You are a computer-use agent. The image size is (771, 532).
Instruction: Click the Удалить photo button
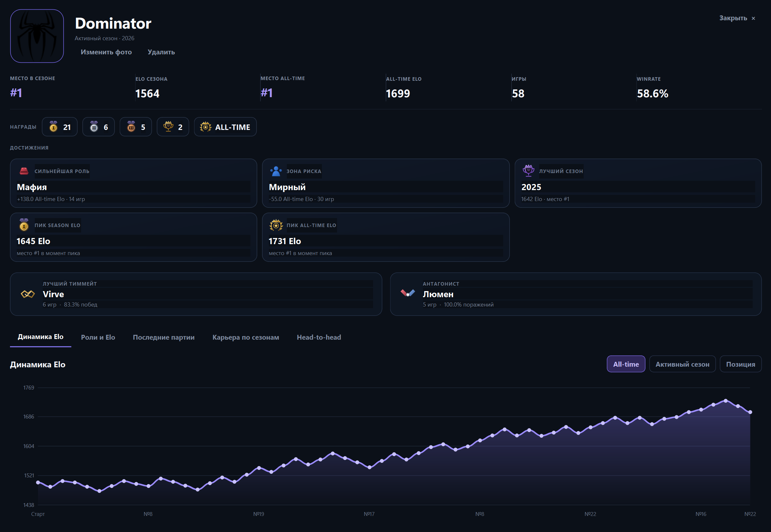pos(161,52)
